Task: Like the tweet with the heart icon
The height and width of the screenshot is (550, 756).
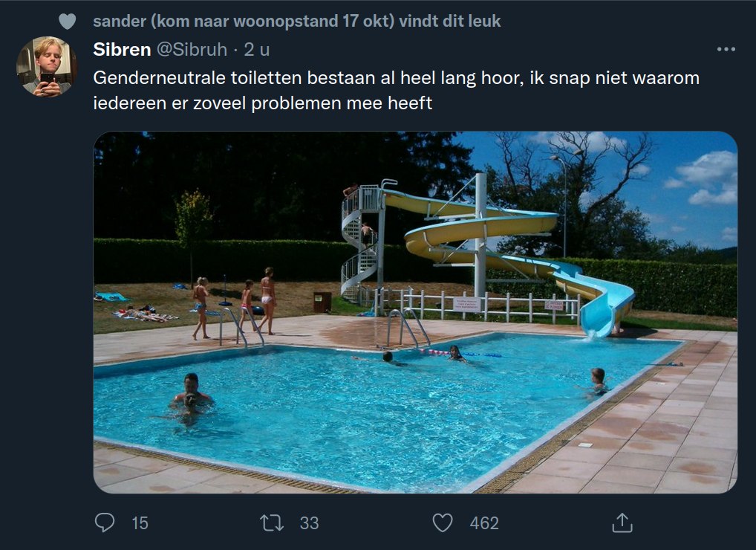Action: pos(443,523)
